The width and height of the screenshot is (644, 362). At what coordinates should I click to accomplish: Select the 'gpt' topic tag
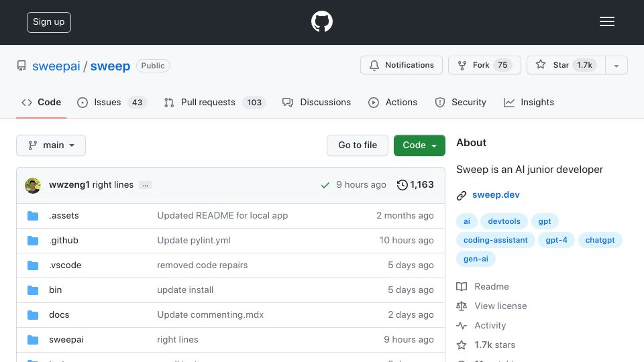pos(545,221)
